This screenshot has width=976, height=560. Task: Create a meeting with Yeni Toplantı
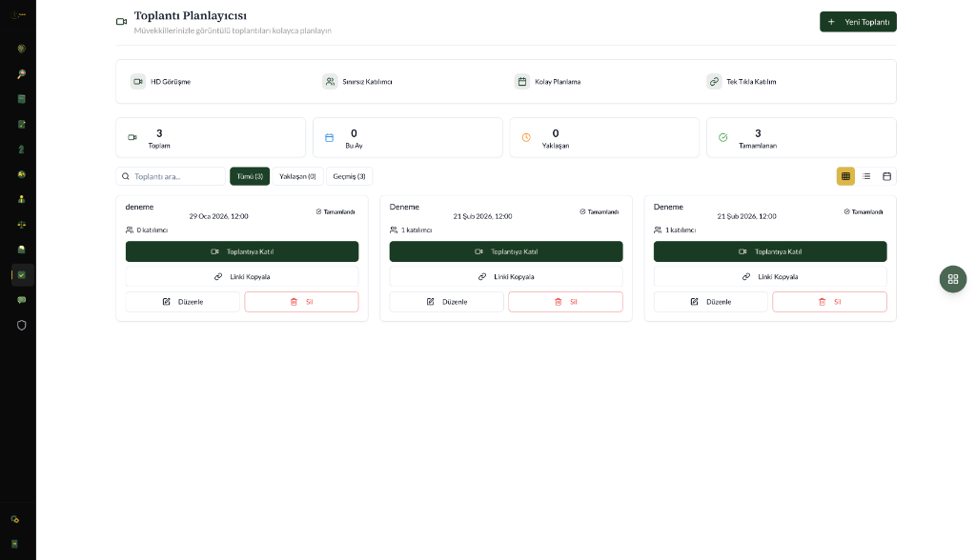click(858, 22)
